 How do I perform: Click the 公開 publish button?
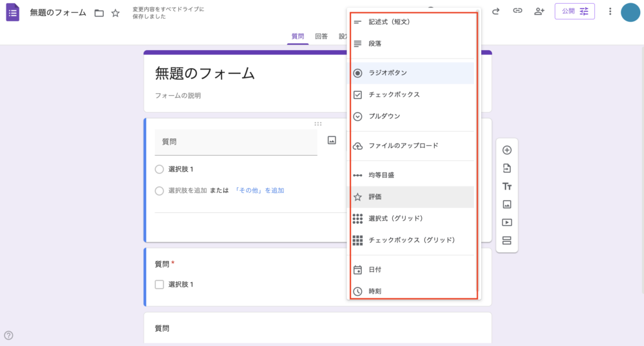574,11
